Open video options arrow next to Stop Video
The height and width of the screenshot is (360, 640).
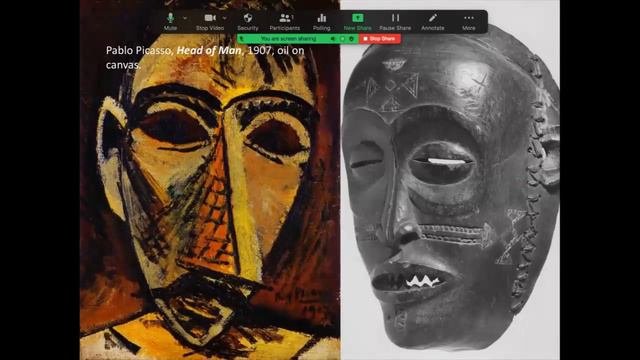pos(224,18)
